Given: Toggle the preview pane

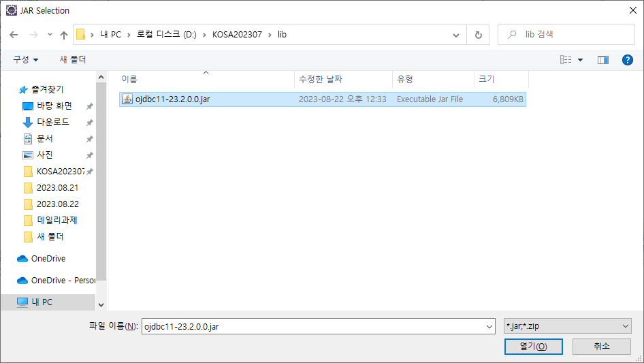Looking at the screenshot, I should [x=603, y=60].
